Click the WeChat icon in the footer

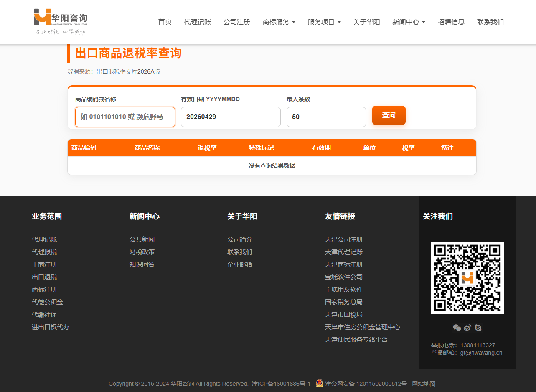coord(457,328)
